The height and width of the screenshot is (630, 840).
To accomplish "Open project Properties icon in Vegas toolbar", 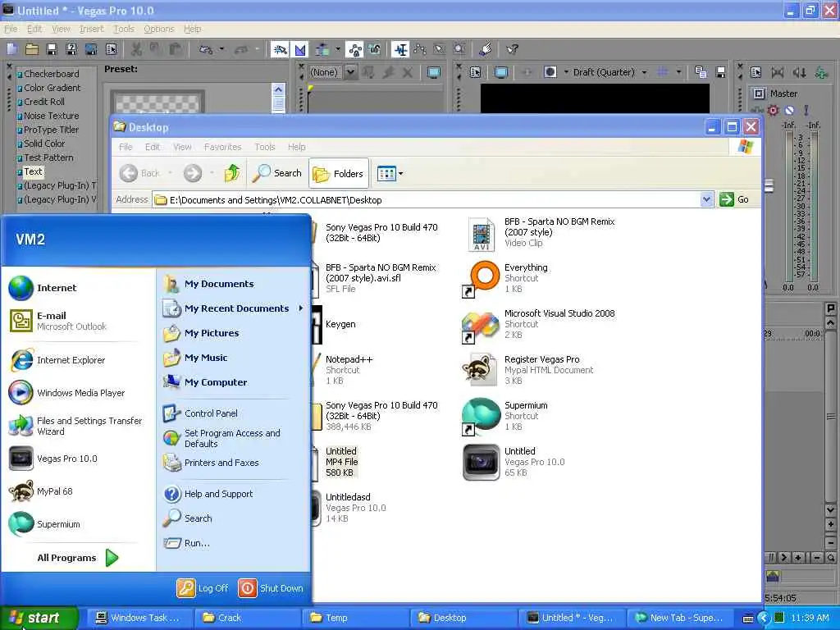I will [x=111, y=50].
